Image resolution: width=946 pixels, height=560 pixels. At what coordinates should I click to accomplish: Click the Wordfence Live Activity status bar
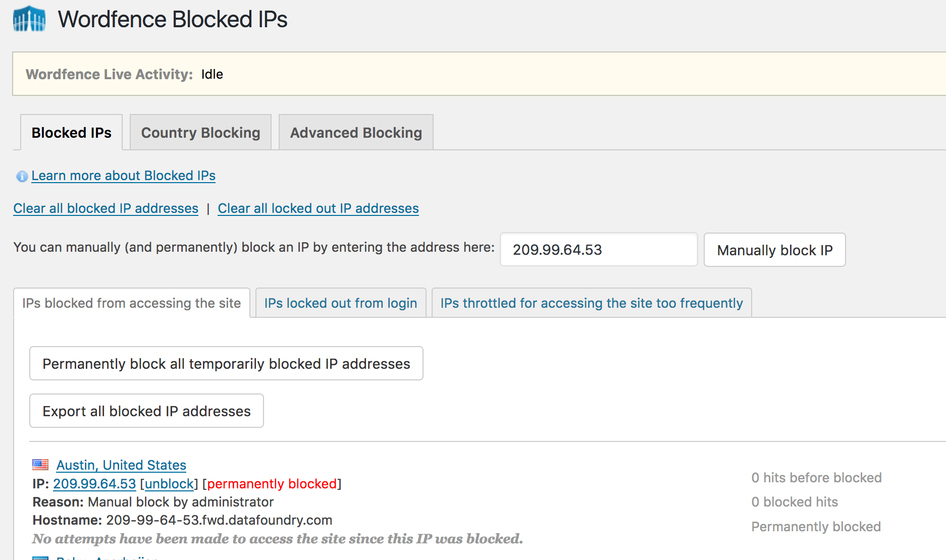(x=479, y=74)
